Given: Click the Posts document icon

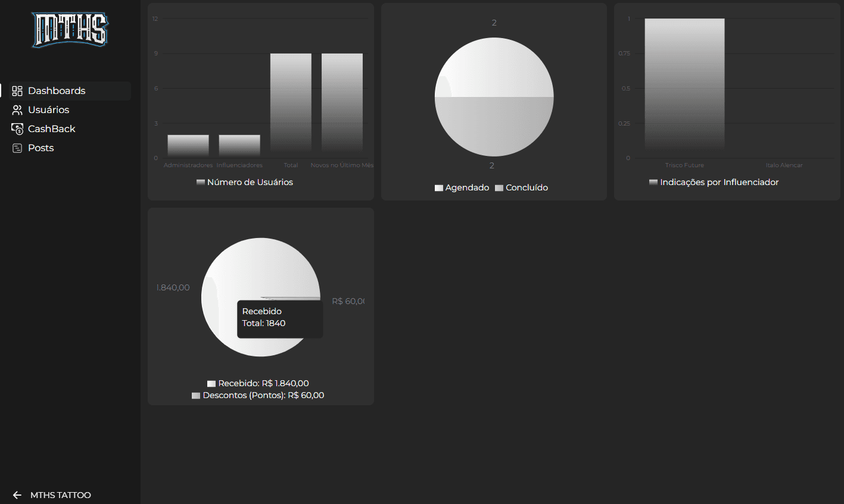Looking at the screenshot, I should tap(17, 148).
